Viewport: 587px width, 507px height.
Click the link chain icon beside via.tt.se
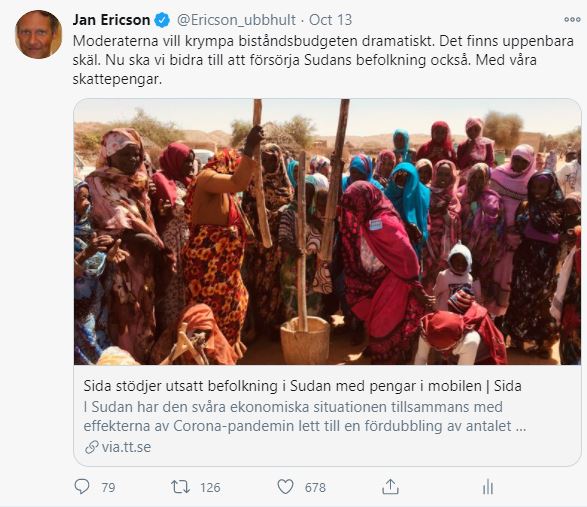[91, 447]
